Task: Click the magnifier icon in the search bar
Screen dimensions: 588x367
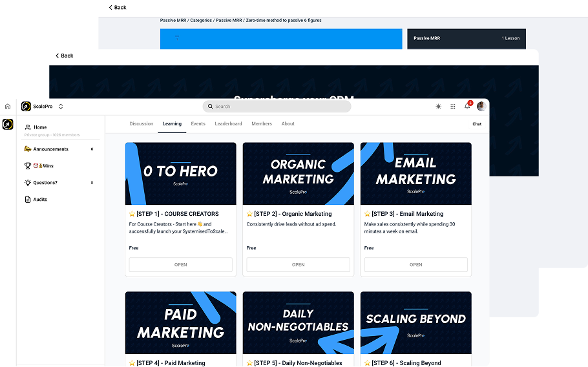Action: [211, 107]
